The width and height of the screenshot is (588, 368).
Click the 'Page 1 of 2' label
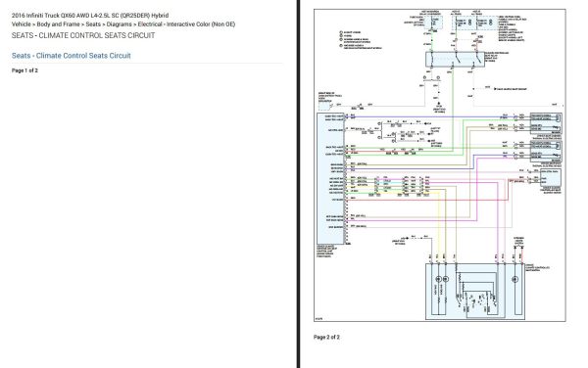pyautogui.click(x=24, y=70)
